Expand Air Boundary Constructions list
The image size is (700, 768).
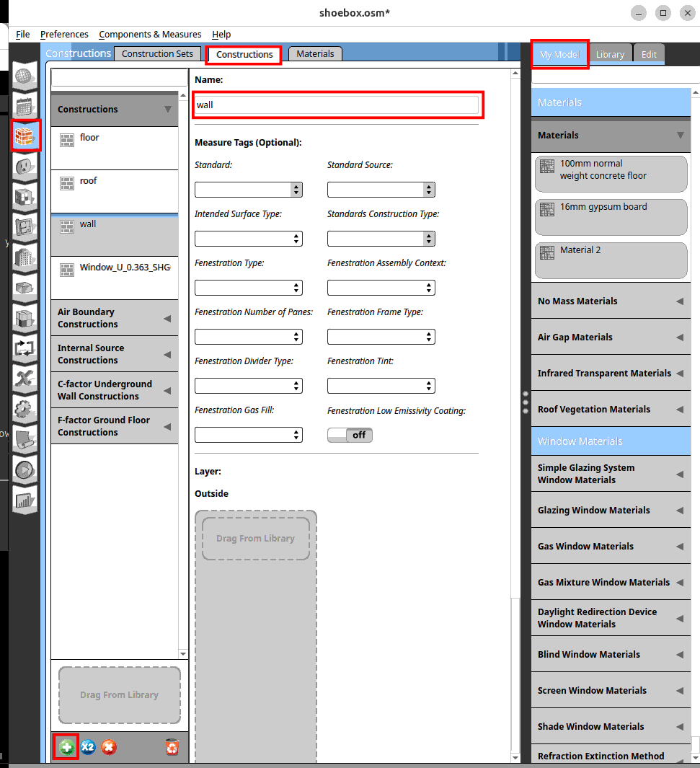[x=115, y=318]
